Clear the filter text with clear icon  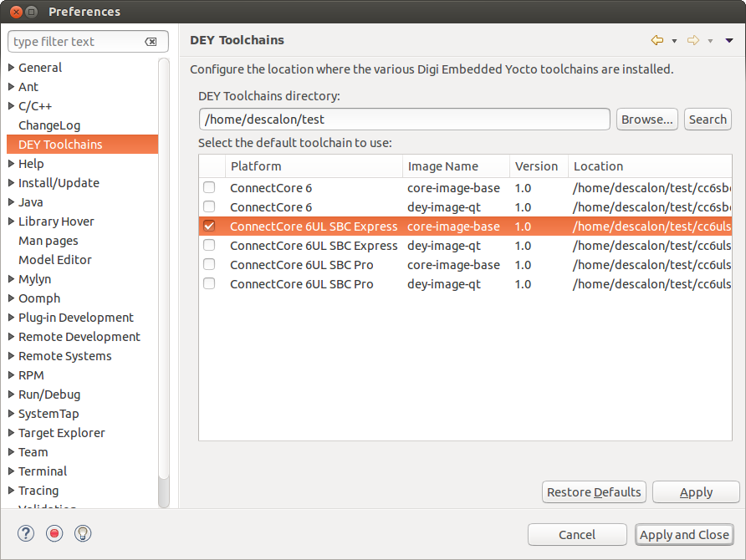pos(151,42)
